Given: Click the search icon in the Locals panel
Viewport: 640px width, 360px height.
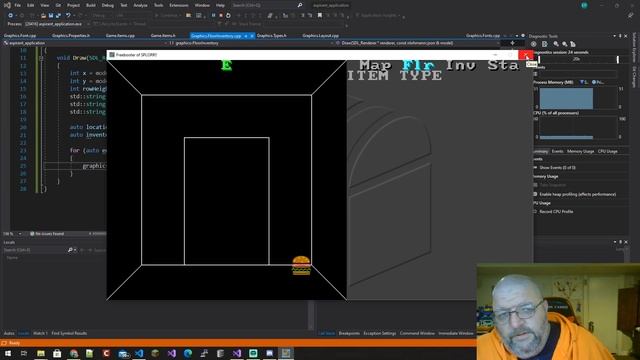Looking at the screenshot, I should (x=70, y=250).
